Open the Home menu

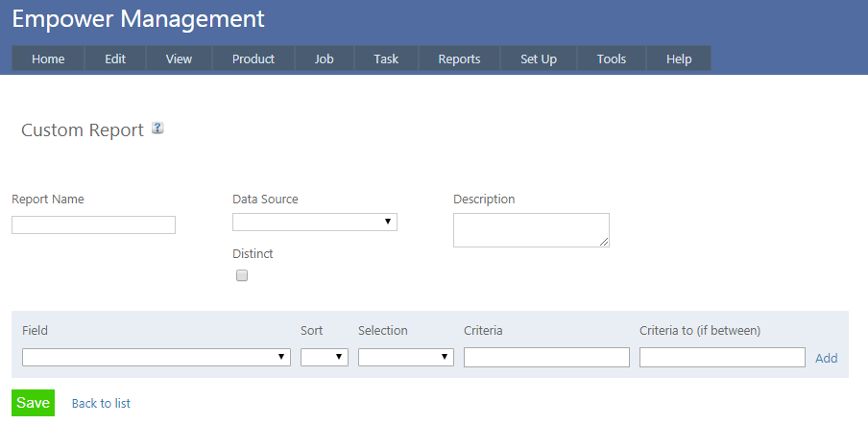48,59
